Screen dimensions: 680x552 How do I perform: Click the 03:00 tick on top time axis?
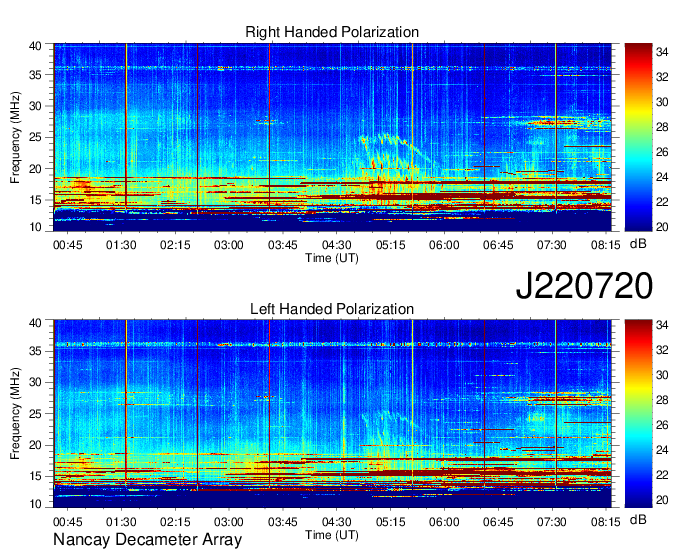click(x=229, y=245)
